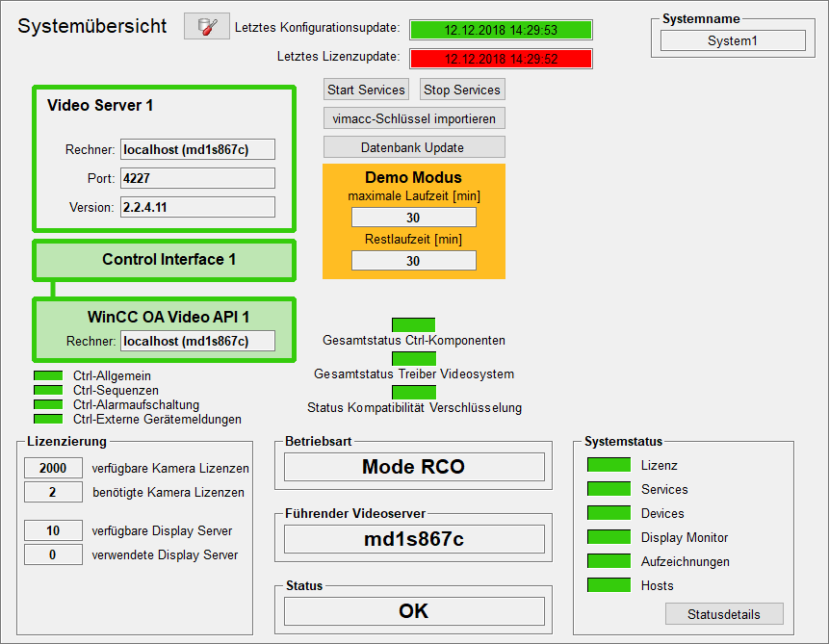Toggle the Lizenz status light under Systemstatus
The height and width of the screenshot is (644, 829).
pos(609,465)
